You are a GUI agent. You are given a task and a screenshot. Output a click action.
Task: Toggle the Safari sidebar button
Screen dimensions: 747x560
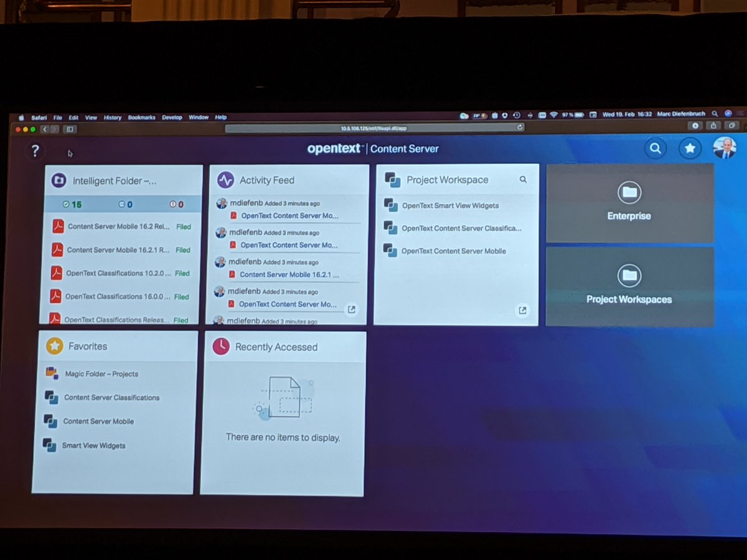tap(69, 129)
